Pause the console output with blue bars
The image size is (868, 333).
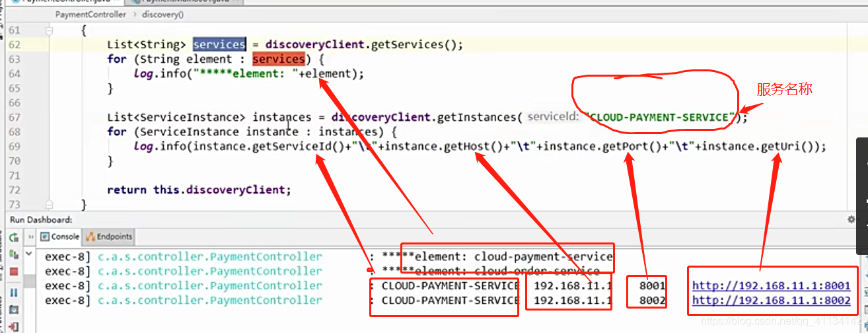[x=13, y=293]
